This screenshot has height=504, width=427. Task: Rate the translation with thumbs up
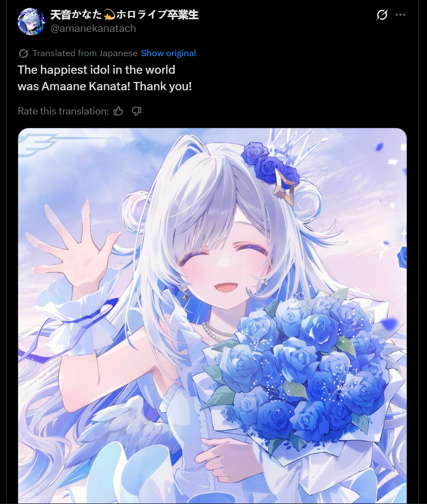(118, 111)
